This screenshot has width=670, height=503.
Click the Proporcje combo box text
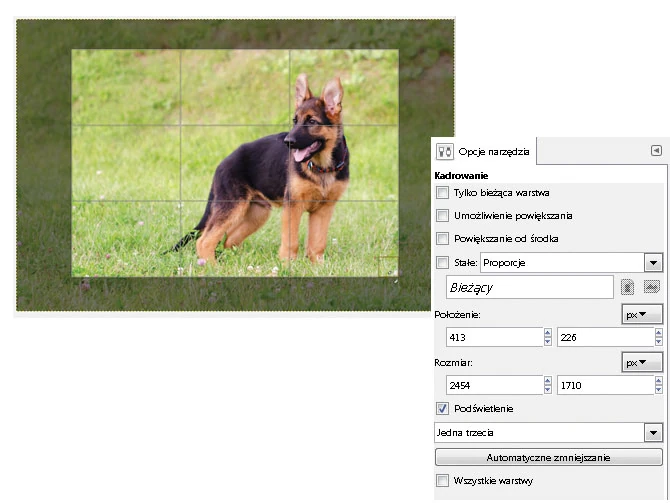[504, 263]
